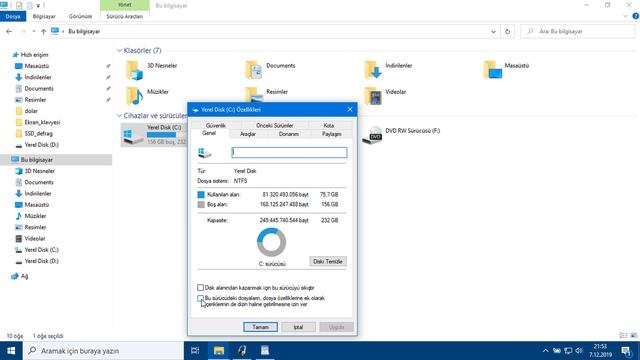Open pinned Masaüstü under Hızlı erişim
The height and width of the screenshot is (360, 640).
click(37, 66)
